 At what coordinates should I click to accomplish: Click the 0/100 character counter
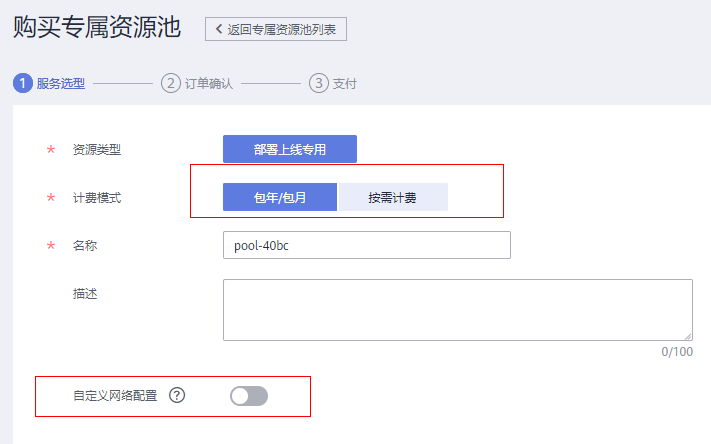click(677, 352)
